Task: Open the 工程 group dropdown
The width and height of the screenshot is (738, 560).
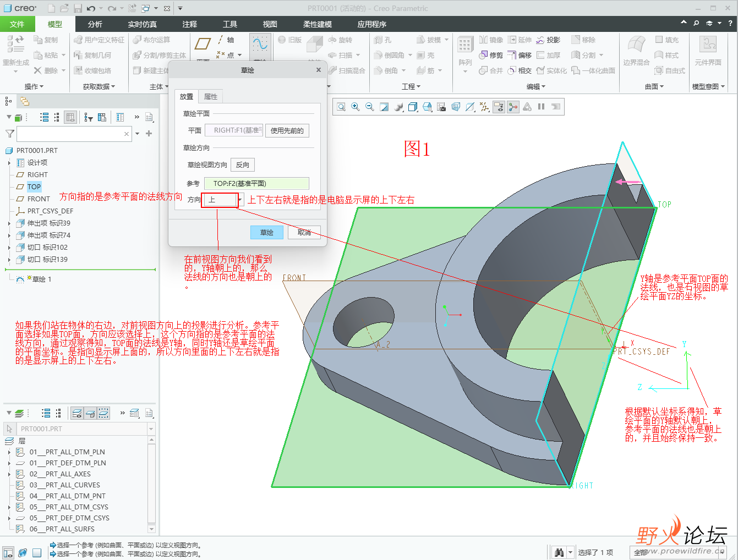Action: [411, 86]
